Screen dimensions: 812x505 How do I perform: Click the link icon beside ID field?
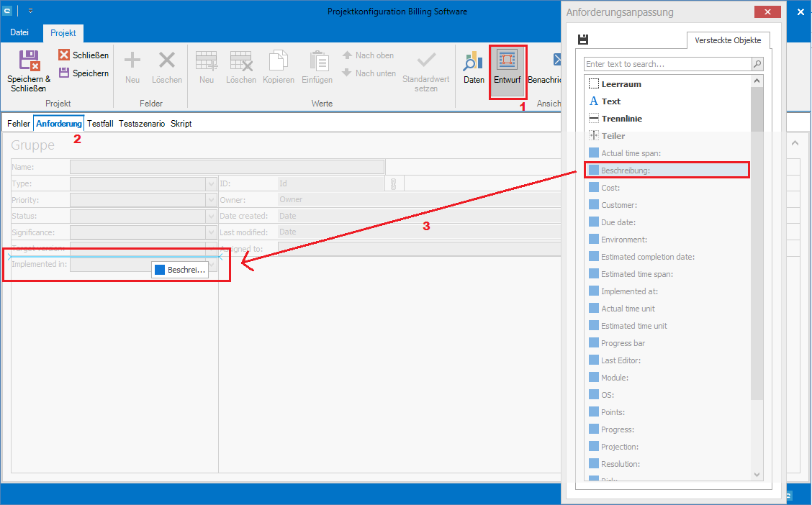coord(393,184)
